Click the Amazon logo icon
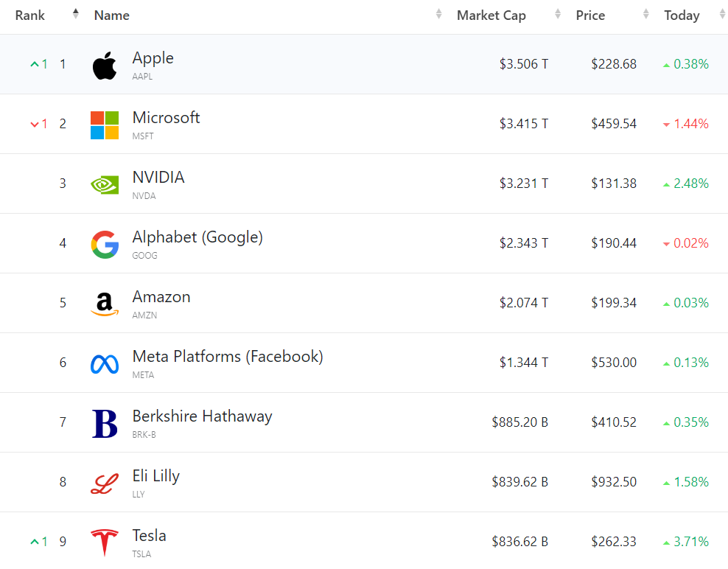728x569 pixels. tap(105, 304)
